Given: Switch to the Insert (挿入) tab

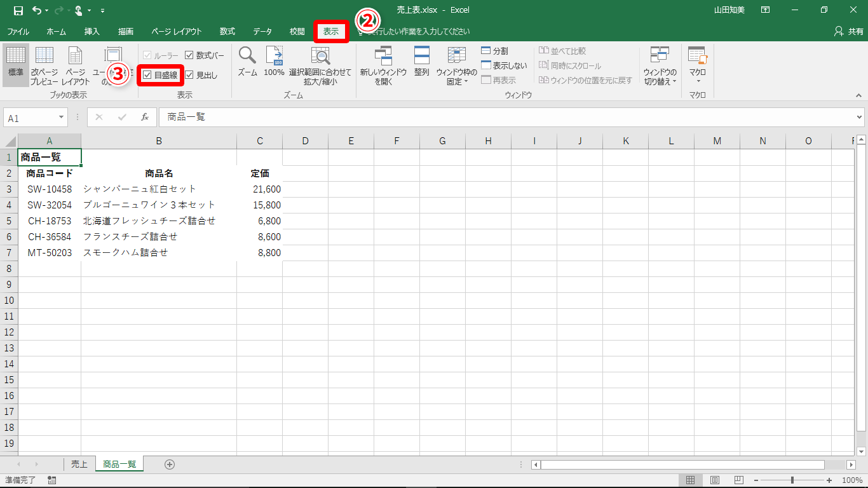Looking at the screenshot, I should click(x=92, y=32).
